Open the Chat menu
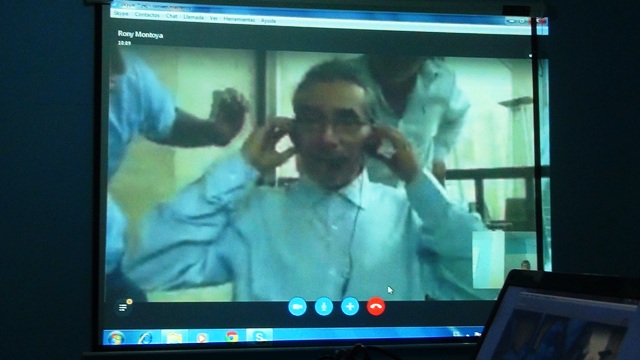Image resolution: width=640 pixels, height=360 pixels. click(171, 16)
